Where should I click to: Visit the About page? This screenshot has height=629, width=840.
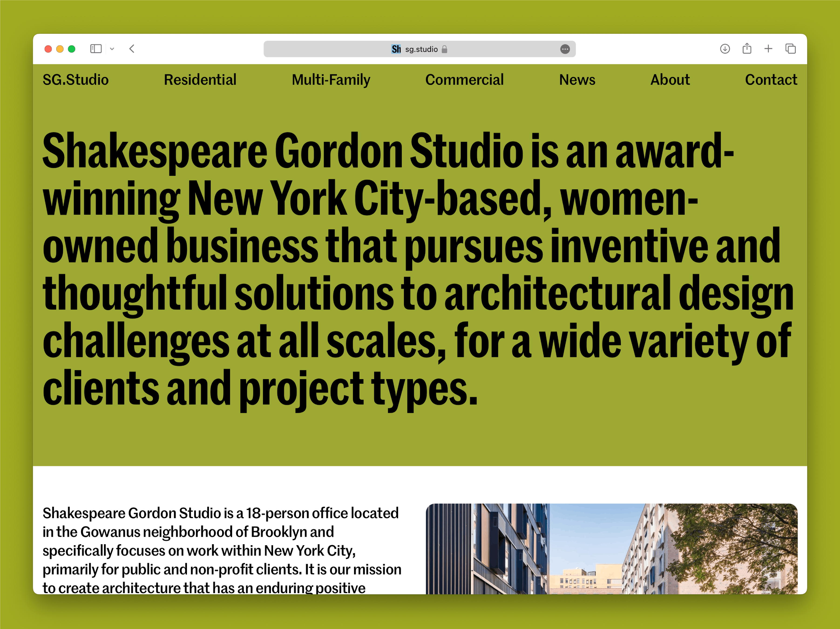[x=670, y=80]
